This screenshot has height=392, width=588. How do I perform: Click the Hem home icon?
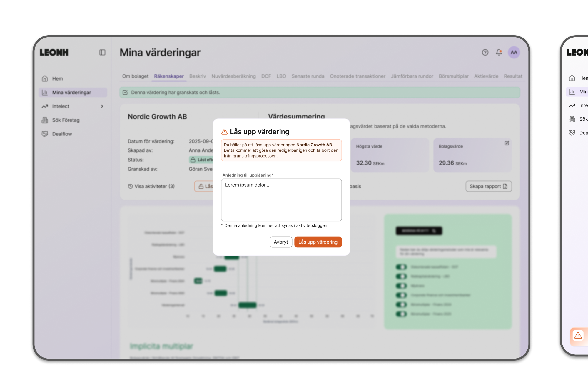pos(45,78)
